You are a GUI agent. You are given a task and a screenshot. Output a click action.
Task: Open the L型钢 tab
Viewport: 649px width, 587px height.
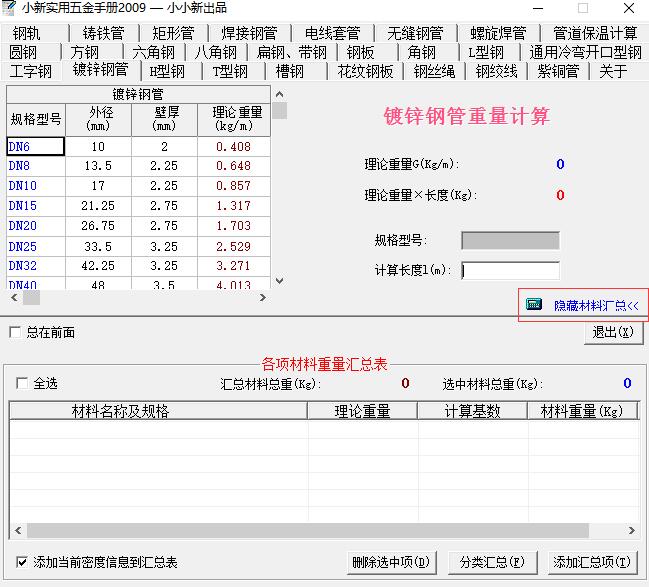point(490,52)
